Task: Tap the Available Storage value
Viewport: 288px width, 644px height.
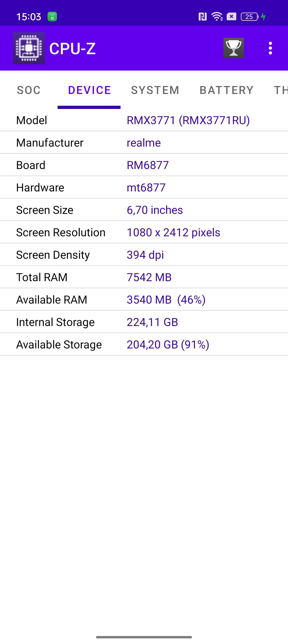Action: point(168,345)
